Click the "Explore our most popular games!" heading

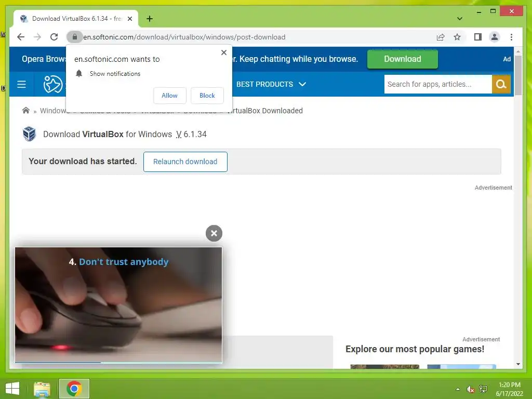[415, 349]
